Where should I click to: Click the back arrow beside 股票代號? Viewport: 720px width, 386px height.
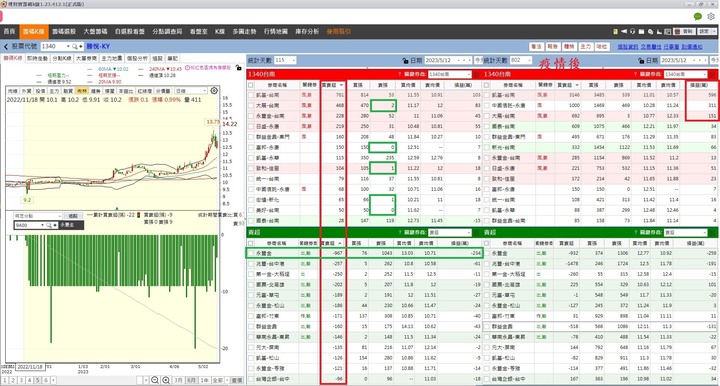click(x=6, y=46)
